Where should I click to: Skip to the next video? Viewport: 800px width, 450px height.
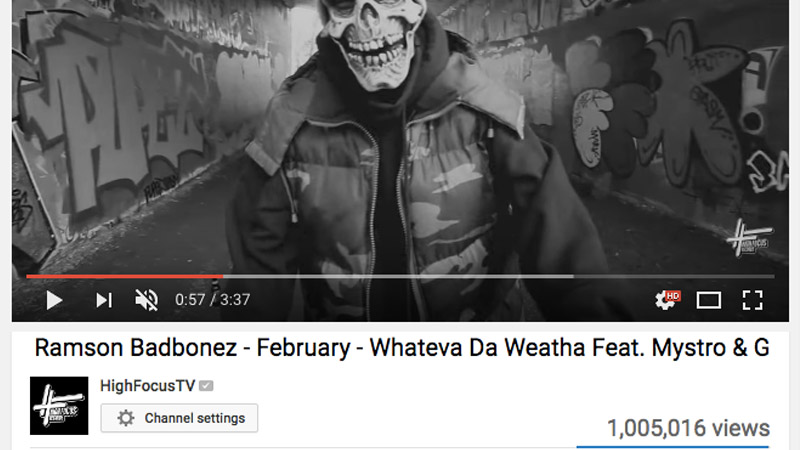104,300
